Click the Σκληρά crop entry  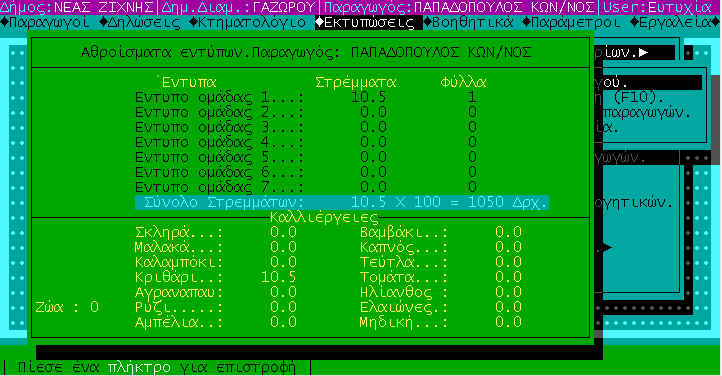[215, 232]
